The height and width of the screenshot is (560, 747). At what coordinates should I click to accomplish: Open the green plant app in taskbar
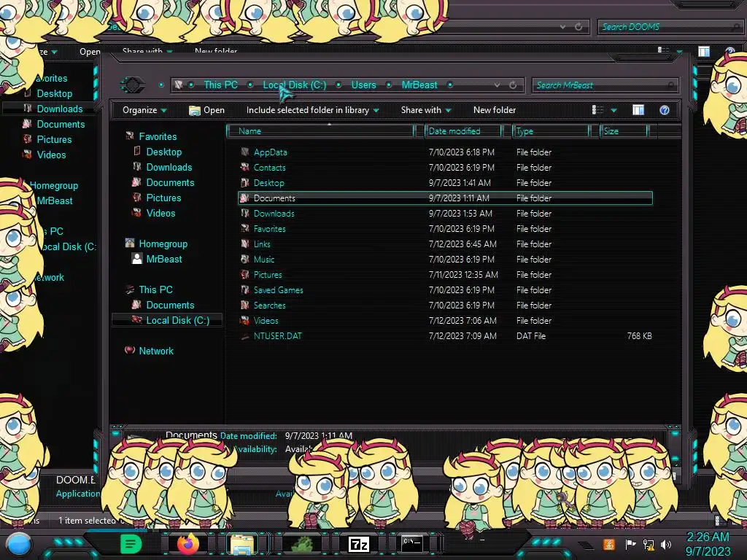302,544
